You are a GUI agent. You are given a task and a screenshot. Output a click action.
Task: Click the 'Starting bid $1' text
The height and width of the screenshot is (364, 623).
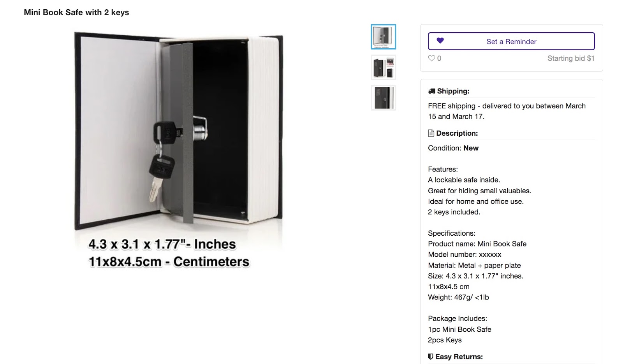point(571,58)
